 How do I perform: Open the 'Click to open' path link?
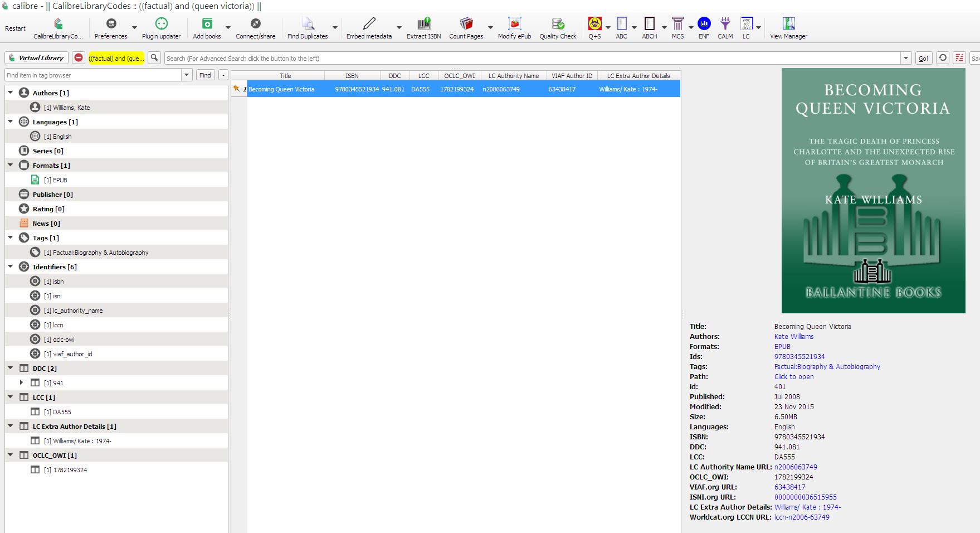pyautogui.click(x=794, y=376)
